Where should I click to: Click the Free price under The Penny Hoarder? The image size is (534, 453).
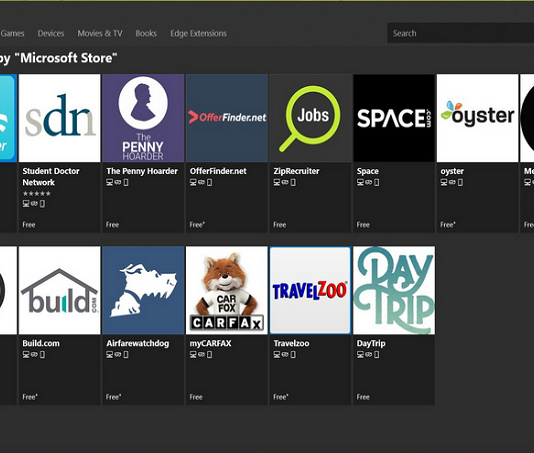[112, 225]
